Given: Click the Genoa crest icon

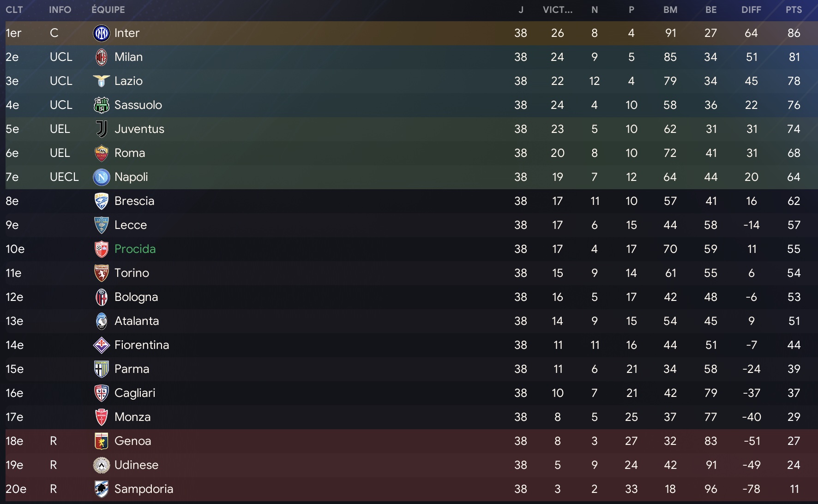Looking at the screenshot, I should 102,441.
